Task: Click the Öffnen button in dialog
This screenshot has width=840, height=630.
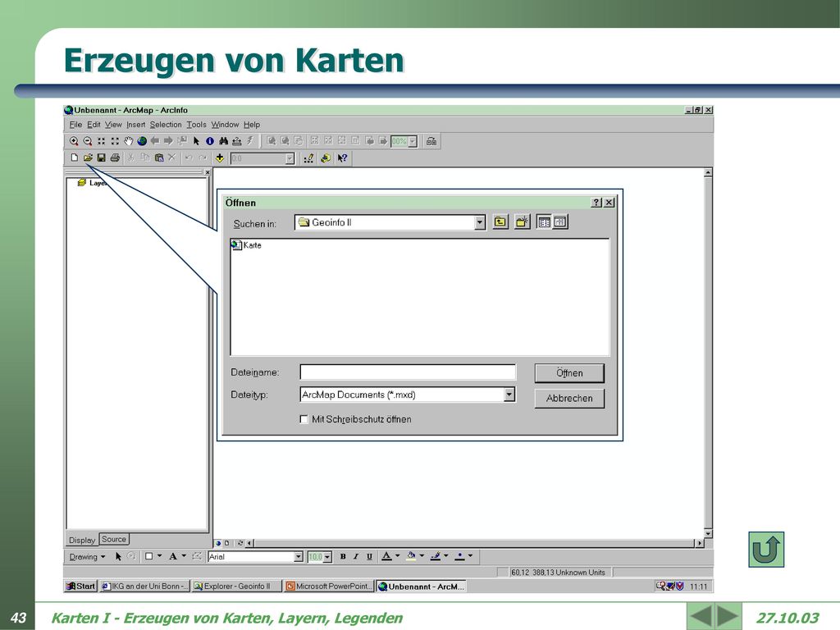Action: pos(569,373)
